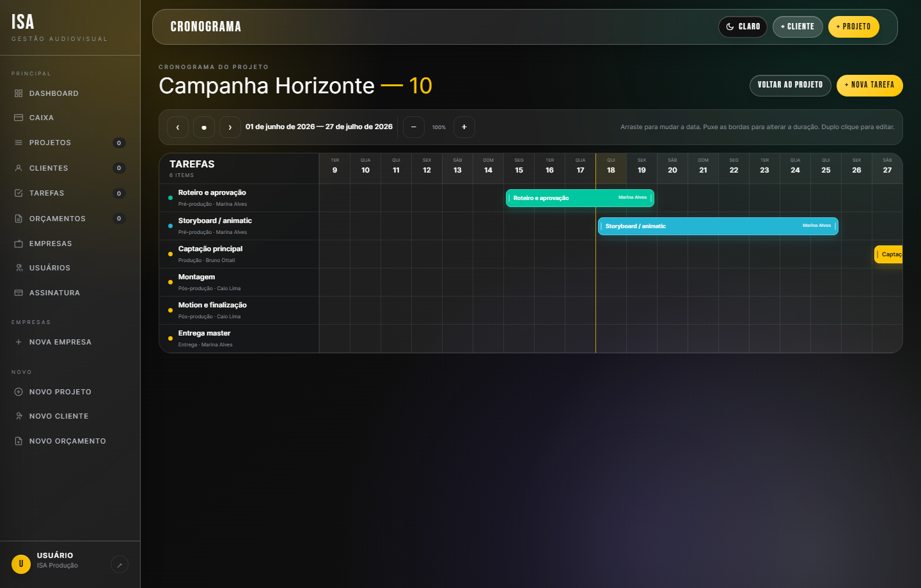Viewport: 921px width, 588px height.
Task: Click Projetos count badge
Action: pyautogui.click(x=119, y=143)
